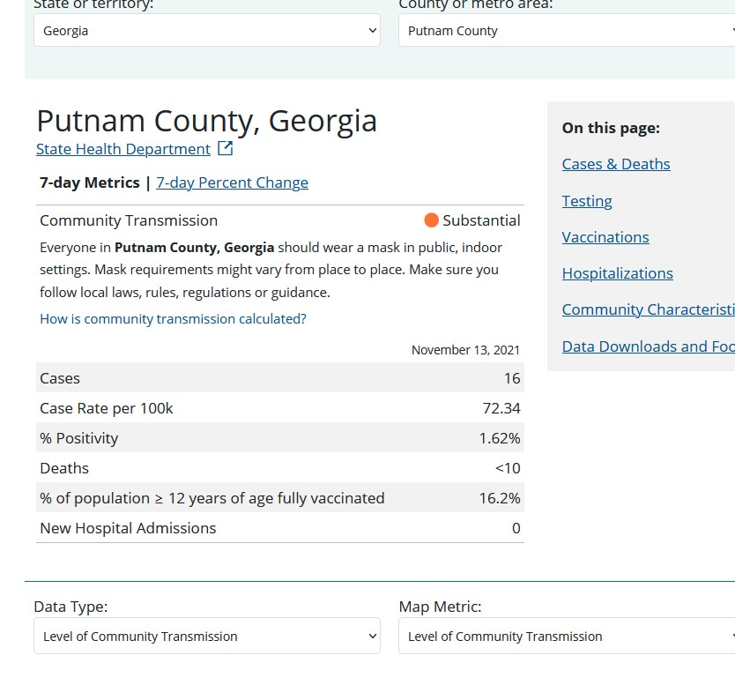This screenshot has width=735, height=700.
Task: Click the orange Substantial transmission indicator dot
Action: [x=431, y=220]
